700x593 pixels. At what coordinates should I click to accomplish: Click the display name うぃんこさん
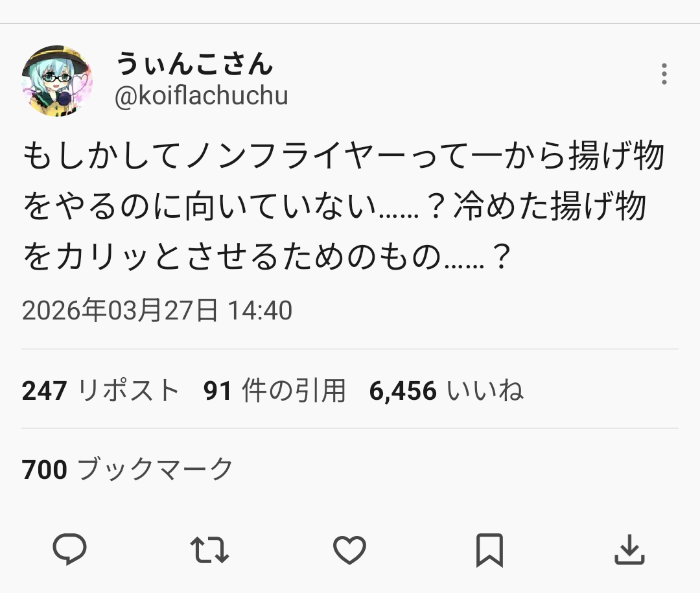tap(194, 64)
